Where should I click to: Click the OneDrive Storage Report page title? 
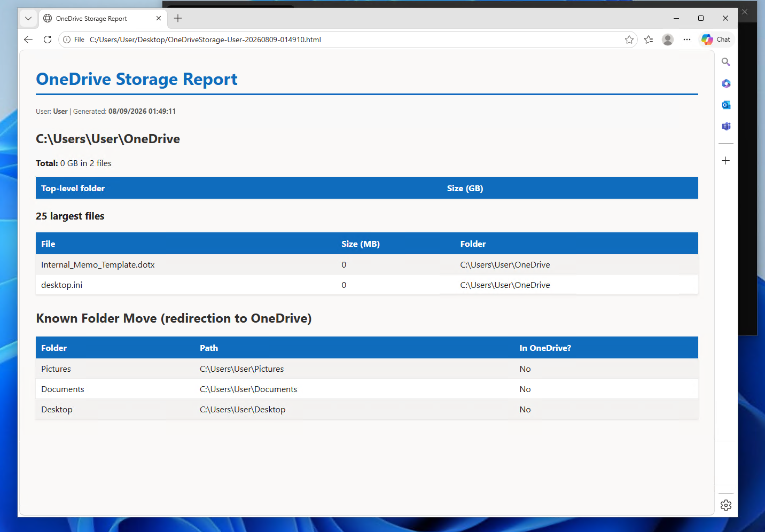[x=137, y=79]
